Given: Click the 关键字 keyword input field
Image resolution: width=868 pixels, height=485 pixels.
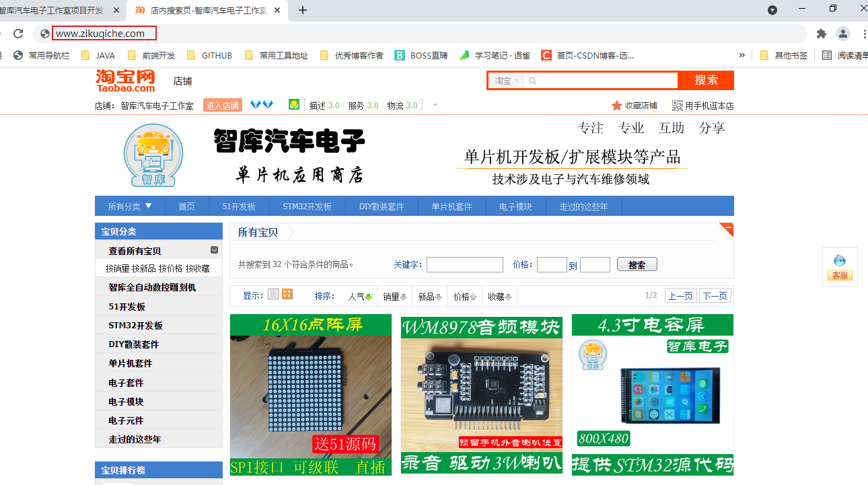Looking at the screenshot, I should coord(464,264).
